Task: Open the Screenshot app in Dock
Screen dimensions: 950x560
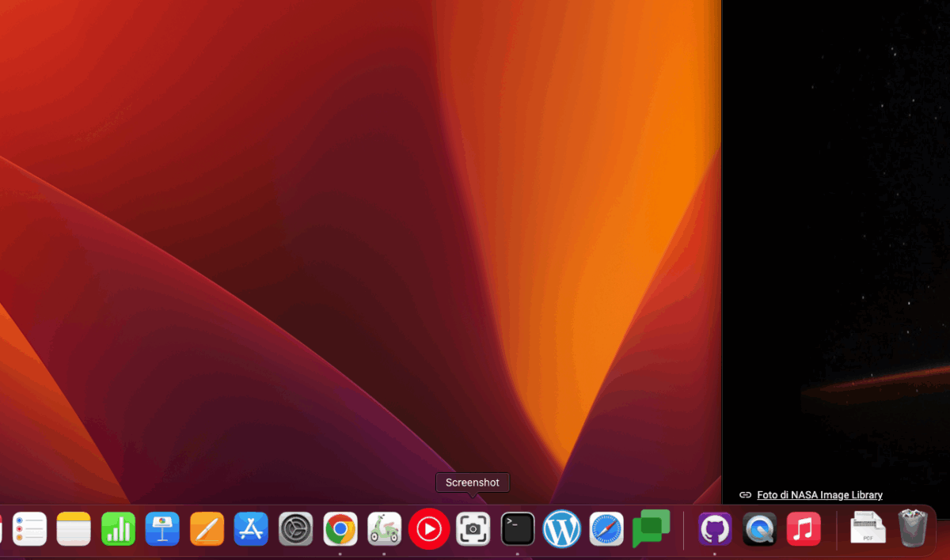Action: point(473,529)
